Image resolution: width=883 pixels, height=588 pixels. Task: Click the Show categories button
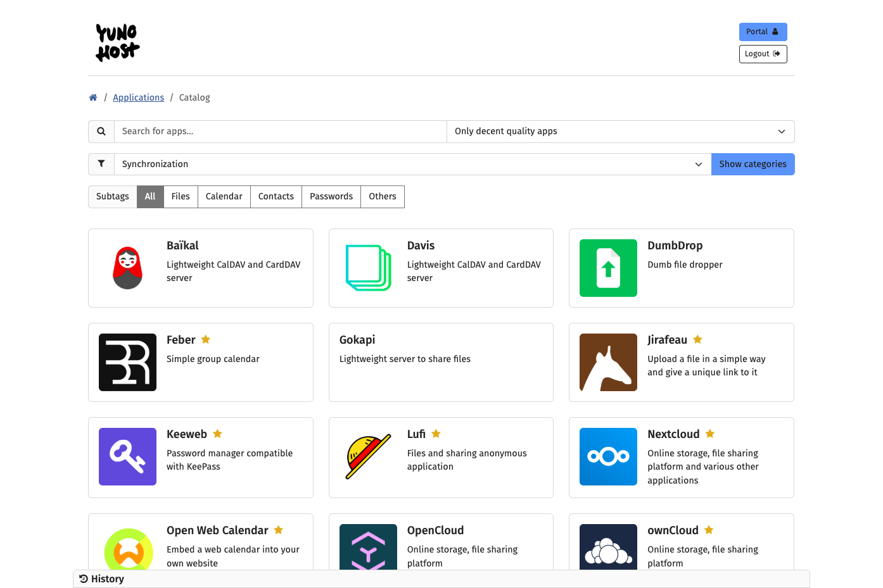[753, 164]
